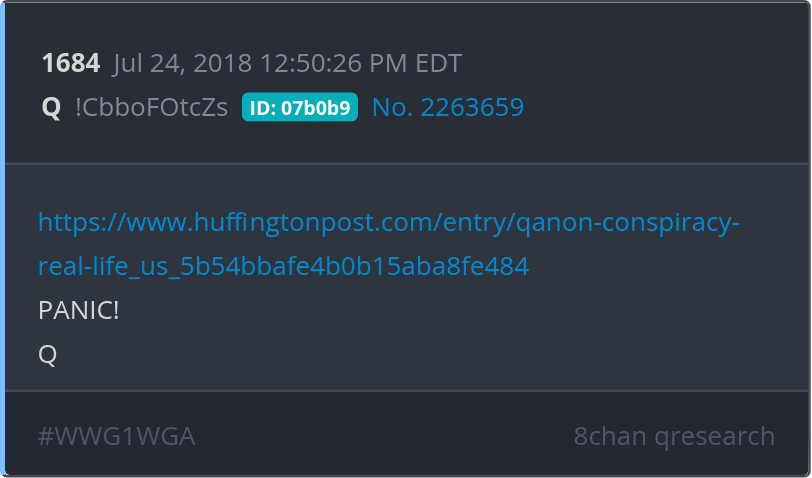Screen dimensions: 812x478
Task: Click the Jul 24, 2018 date
Action: point(183,64)
